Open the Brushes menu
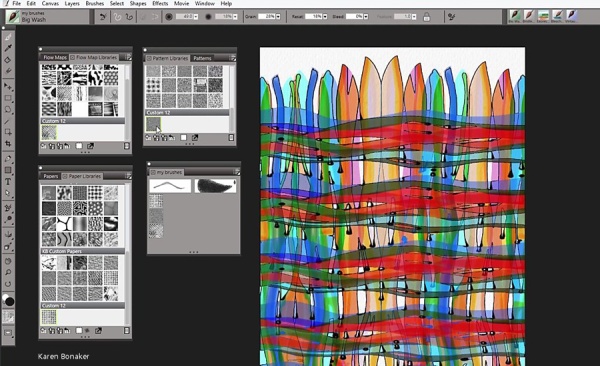The width and height of the screenshot is (600, 366). point(95,3)
